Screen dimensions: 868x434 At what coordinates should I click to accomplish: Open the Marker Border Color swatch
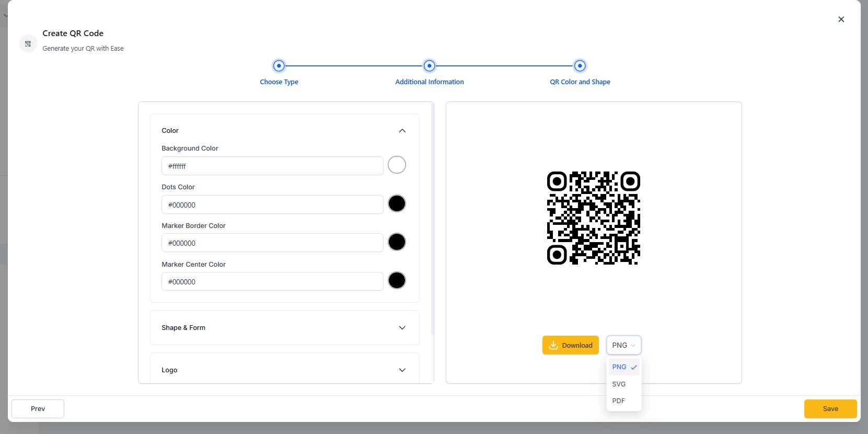tap(397, 242)
